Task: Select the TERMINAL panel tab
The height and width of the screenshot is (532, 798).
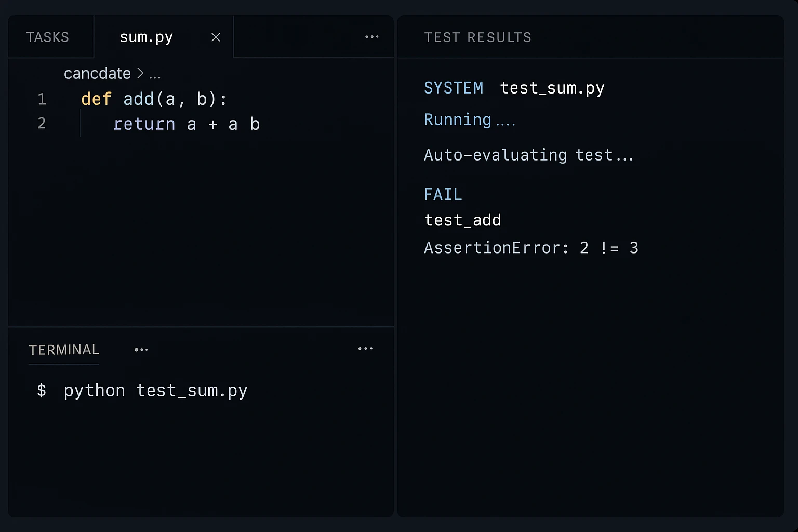Action: tap(64, 350)
